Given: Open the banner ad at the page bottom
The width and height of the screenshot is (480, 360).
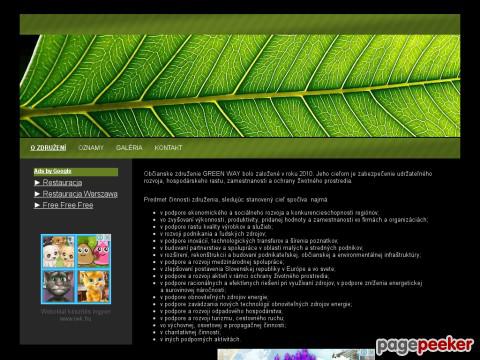Looking at the screenshot, I should point(296,354).
